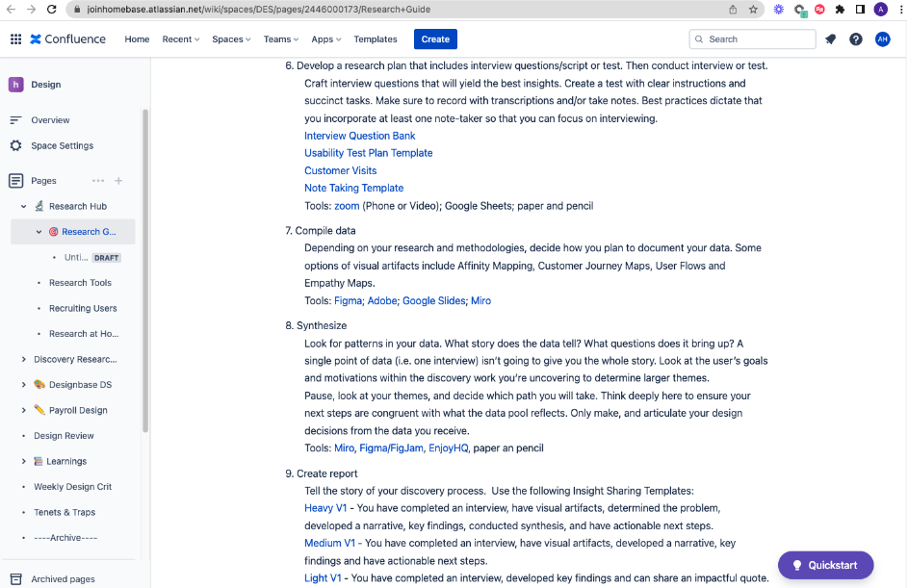Viewport: 908px width, 588px height.
Task: Click the browser forward arrow
Action: click(x=31, y=10)
